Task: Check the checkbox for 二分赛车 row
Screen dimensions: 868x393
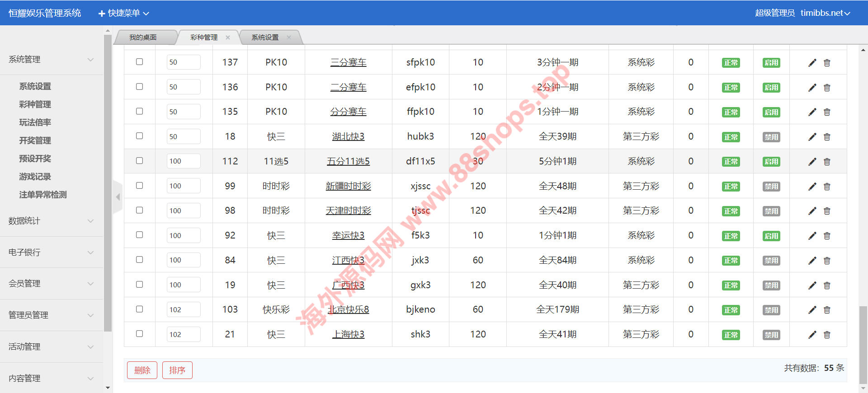Action: pyautogui.click(x=139, y=87)
